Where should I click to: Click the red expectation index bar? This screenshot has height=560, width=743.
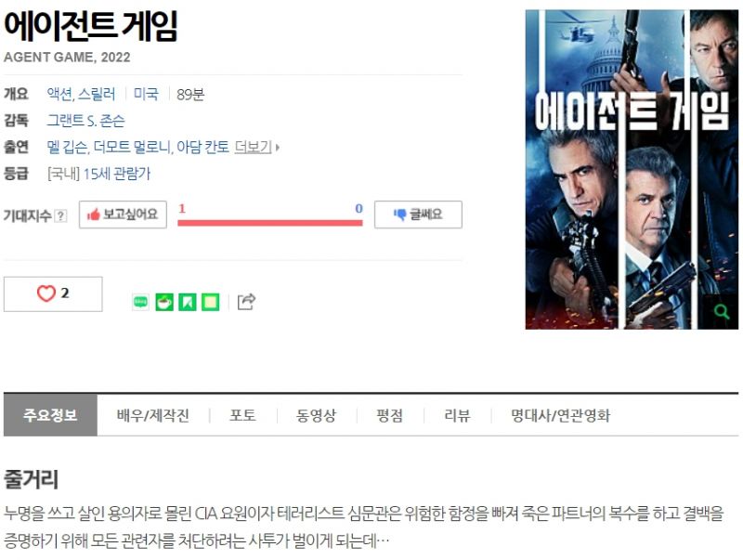pyautogui.click(x=270, y=223)
